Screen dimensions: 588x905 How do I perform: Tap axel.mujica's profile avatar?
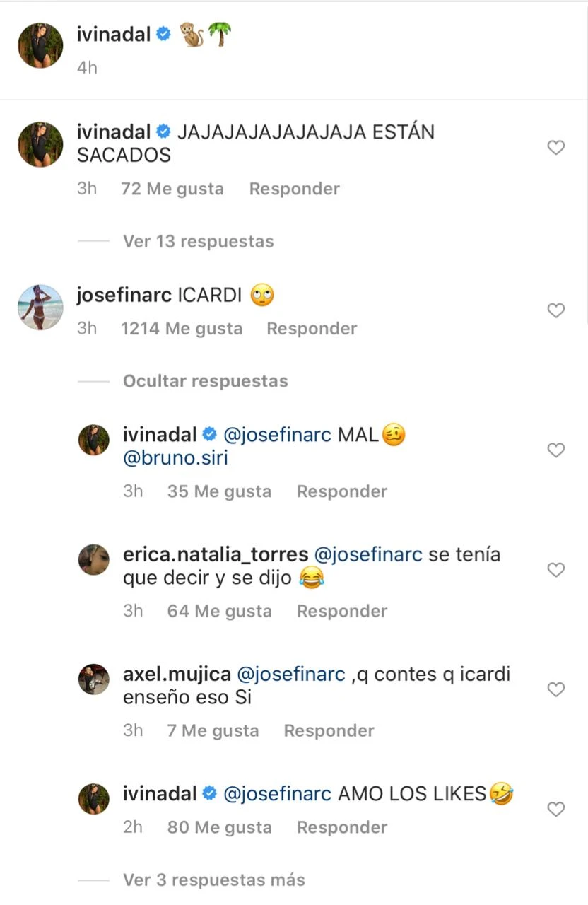click(93, 679)
